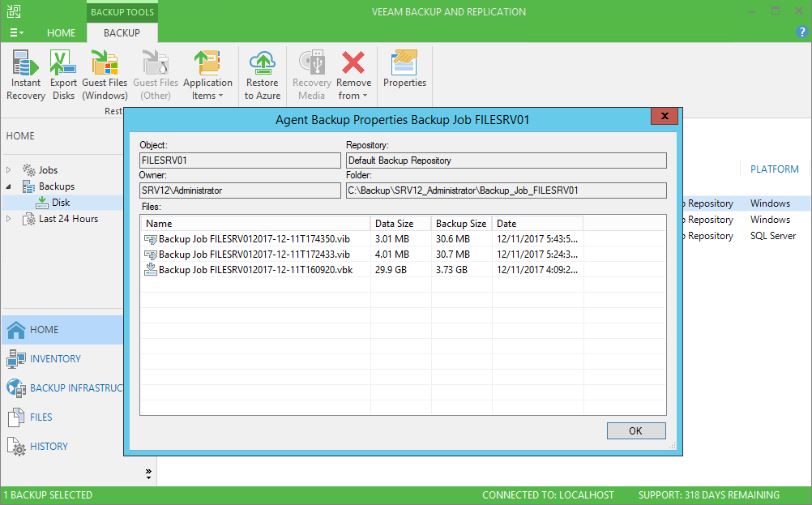The image size is (812, 505).
Task: Open Guest Files (Windows) restore
Action: [105, 75]
